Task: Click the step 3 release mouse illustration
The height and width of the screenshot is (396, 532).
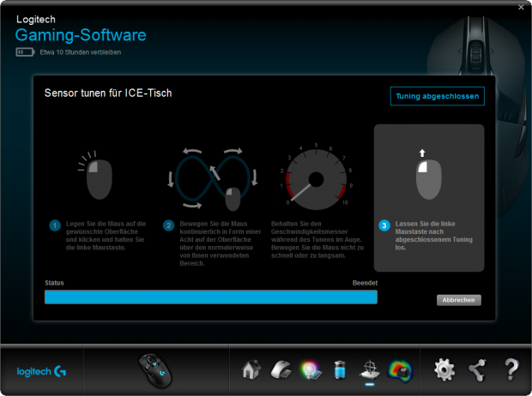Action: click(x=428, y=175)
